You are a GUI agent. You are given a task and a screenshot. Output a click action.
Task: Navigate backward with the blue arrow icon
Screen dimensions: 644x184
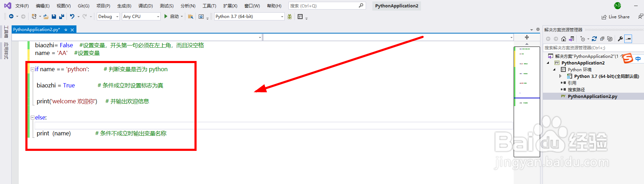click(x=11, y=17)
